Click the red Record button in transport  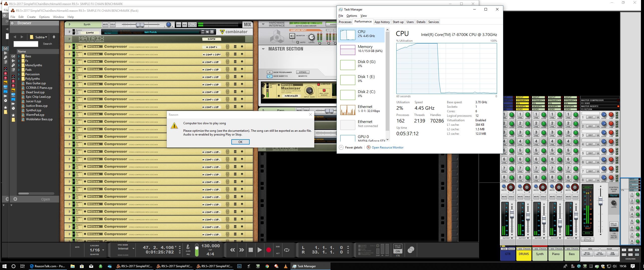pos(269,250)
